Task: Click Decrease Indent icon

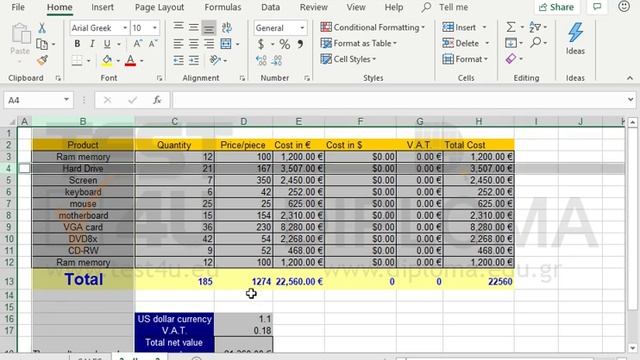Action: (178, 60)
